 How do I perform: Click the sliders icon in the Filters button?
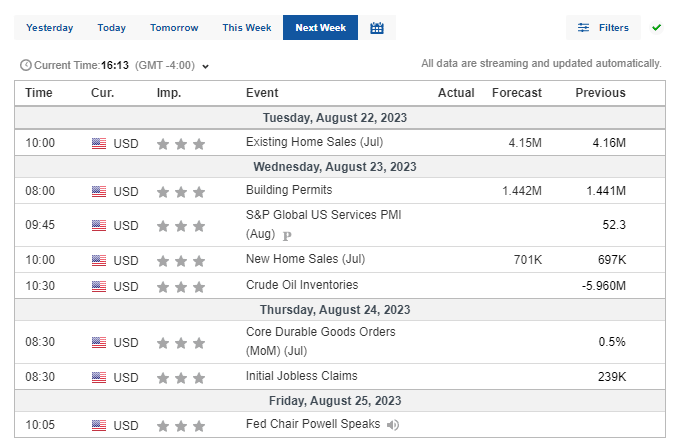pyautogui.click(x=583, y=28)
